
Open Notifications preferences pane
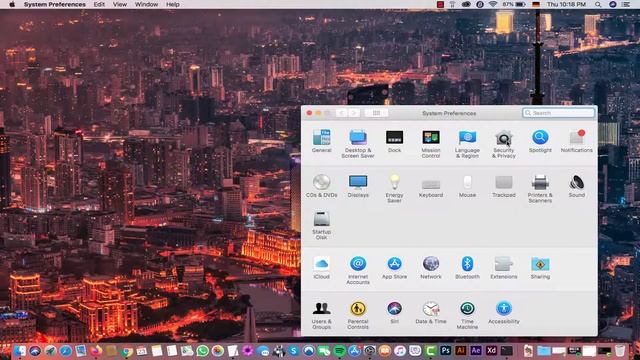pos(576,141)
